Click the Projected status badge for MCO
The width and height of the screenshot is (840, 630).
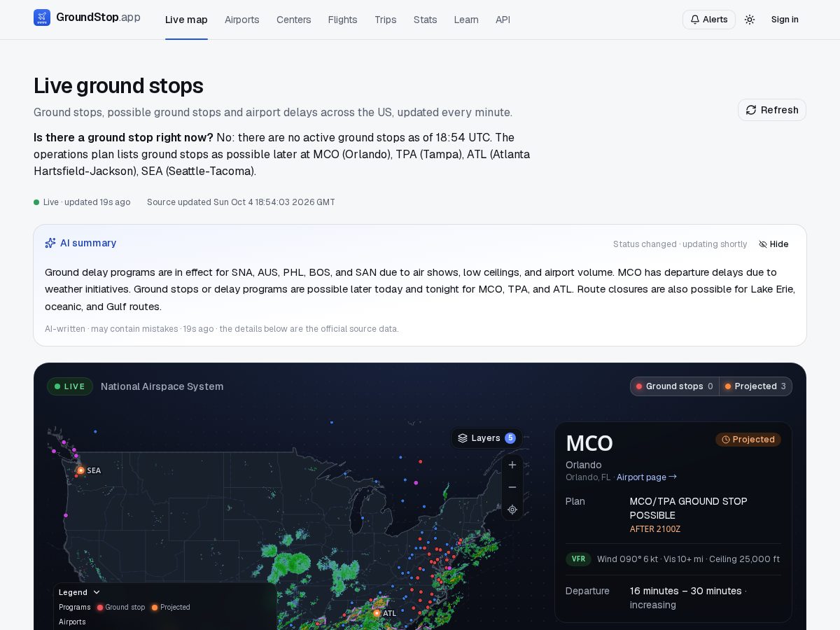[x=748, y=440]
